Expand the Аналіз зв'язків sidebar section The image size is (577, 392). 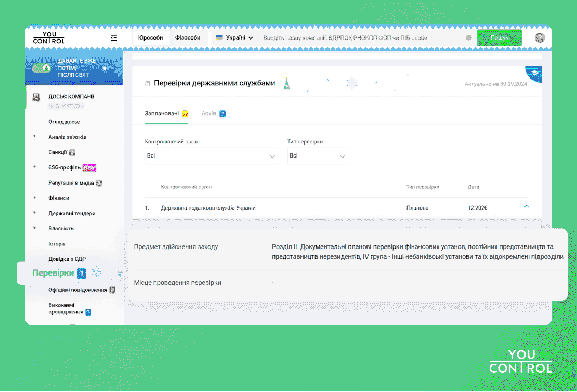coord(35,137)
